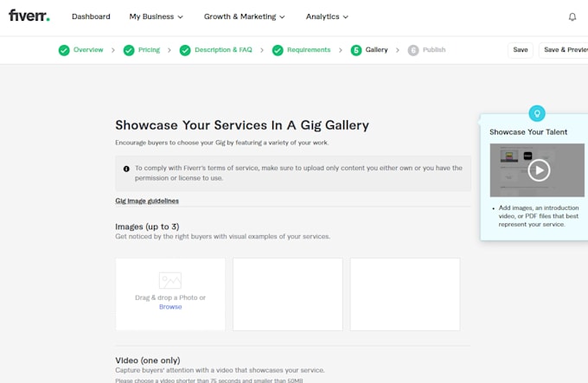588x383 pixels.
Task: Open the Dashboard page
Action: [91, 16]
